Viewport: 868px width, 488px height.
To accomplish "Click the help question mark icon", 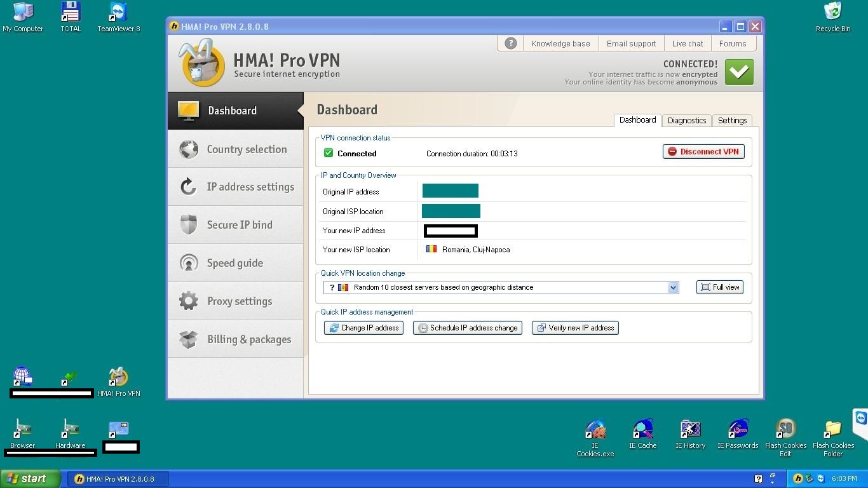I will (x=510, y=43).
